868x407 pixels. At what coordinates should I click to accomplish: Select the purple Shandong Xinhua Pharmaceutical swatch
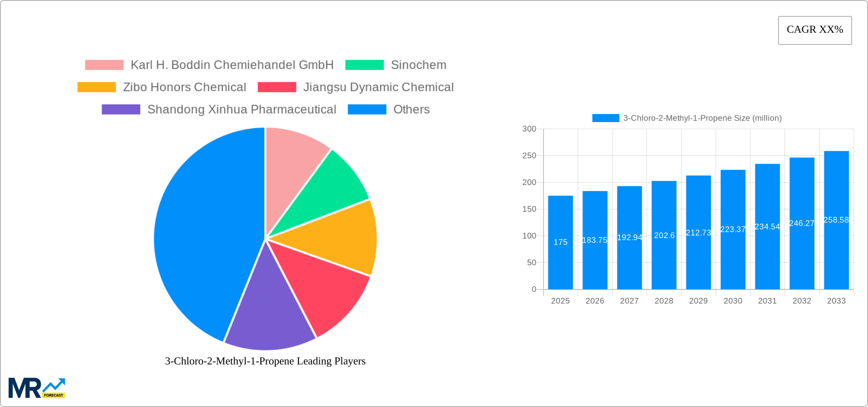[120, 109]
